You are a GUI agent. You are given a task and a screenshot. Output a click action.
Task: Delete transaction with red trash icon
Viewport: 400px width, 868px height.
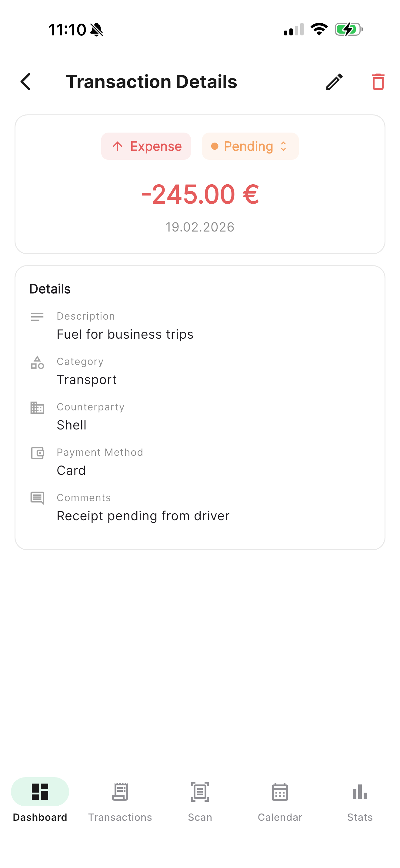point(378,82)
